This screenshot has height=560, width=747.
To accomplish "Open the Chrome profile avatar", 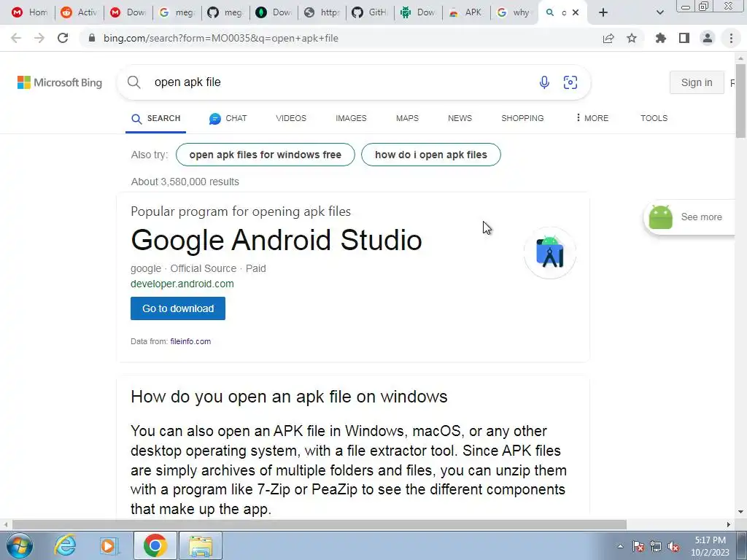I will click(708, 38).
